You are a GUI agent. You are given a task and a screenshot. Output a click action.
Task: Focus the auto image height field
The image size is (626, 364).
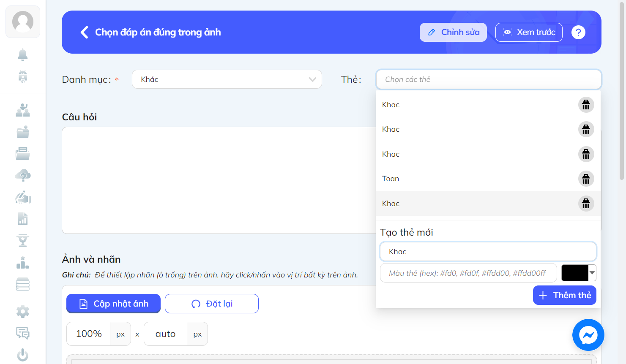pyautogui.click(x=165, y=334)
